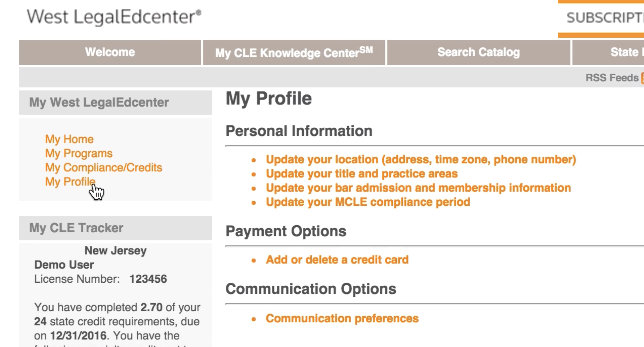The width and height of the screenshot is (644, 347).
Task: Click My Profile in the sidebar
Action: click(70, 182)
